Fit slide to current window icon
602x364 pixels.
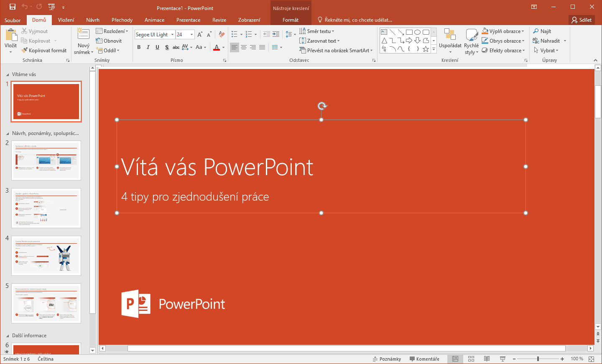592,359
